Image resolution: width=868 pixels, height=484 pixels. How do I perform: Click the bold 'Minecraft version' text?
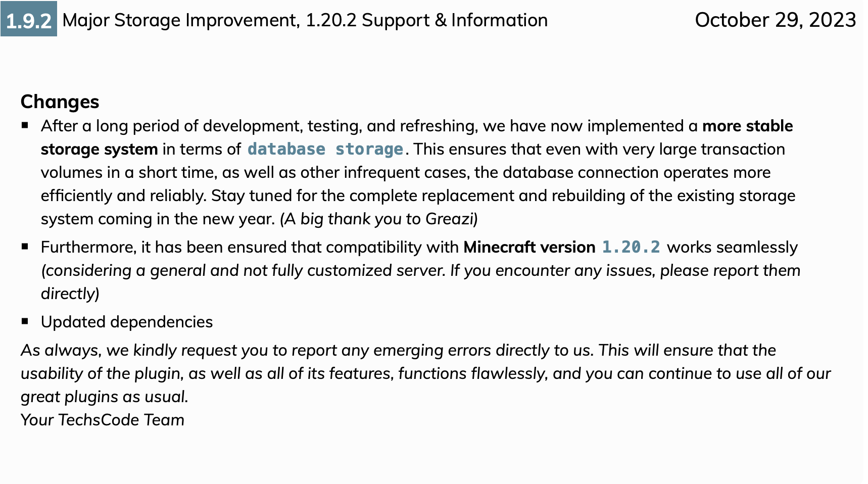(x=529, y=247)
